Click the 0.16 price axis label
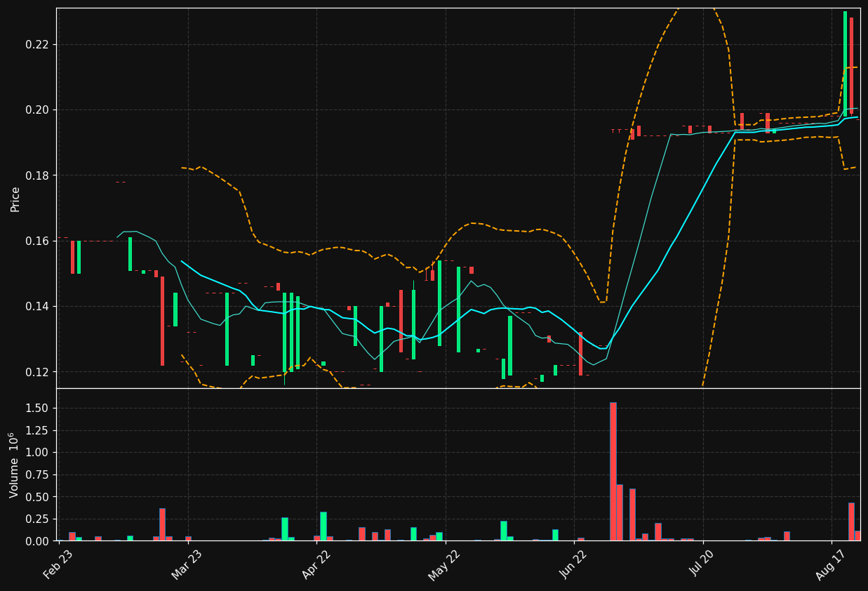The image size is (868, 591). click(x=38, y=241)
